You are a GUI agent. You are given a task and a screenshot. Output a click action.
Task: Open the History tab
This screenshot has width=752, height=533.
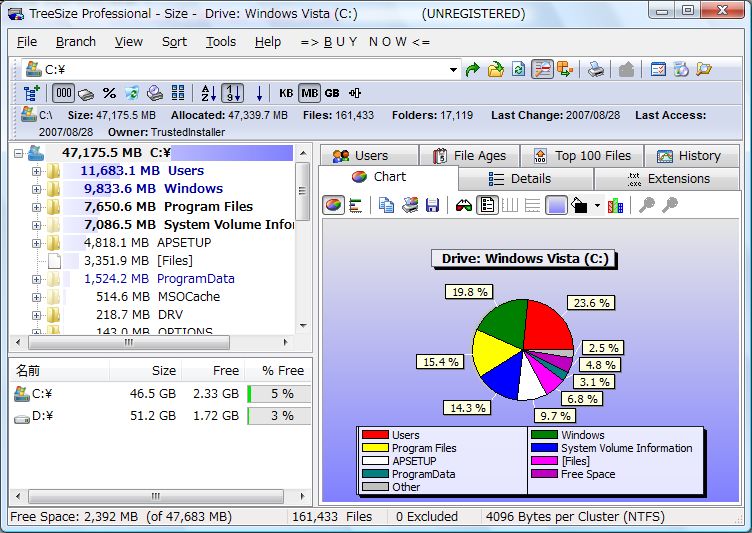click(x=691, y=156)
